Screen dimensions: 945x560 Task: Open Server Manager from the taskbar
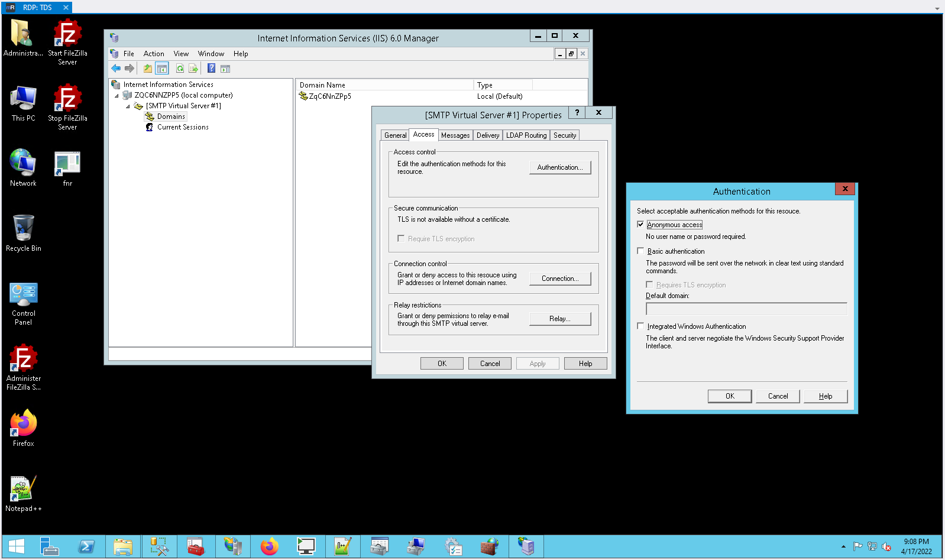tap(49, 546)
